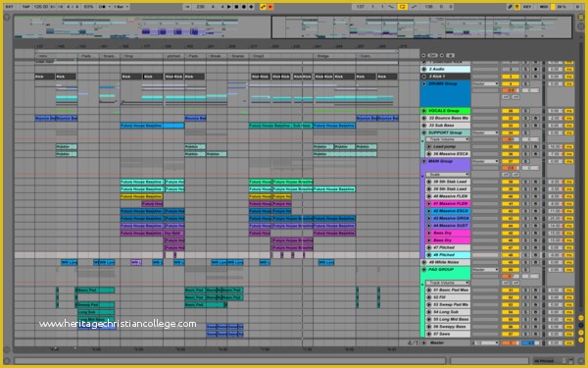Toggle track activator 32 for Bounce Bass
588x368 pixels.
[x=511, y=118]
